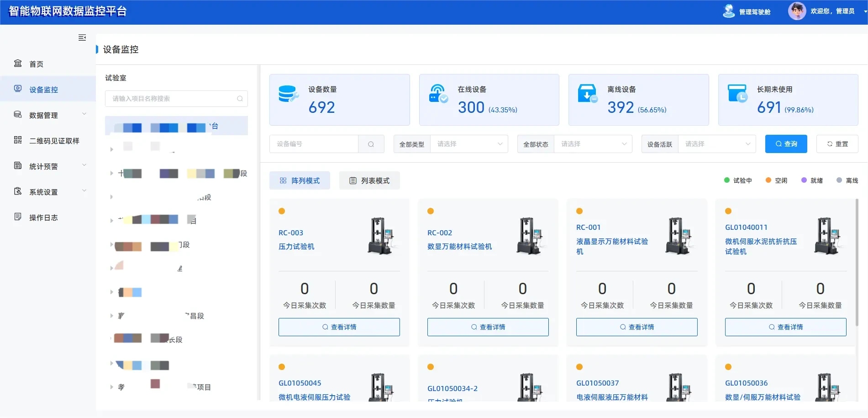Click the 二维码见证取样 QR code icon

click(18, 140)
